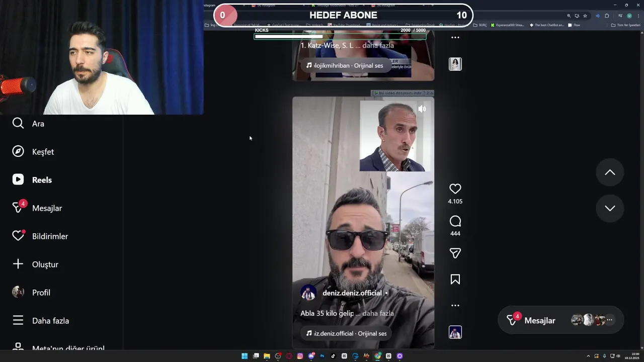The height and width of the screenshot is (362, 644).
Task: Open the Esperanza000 Stream bookmark
Action: pos(508,25)
